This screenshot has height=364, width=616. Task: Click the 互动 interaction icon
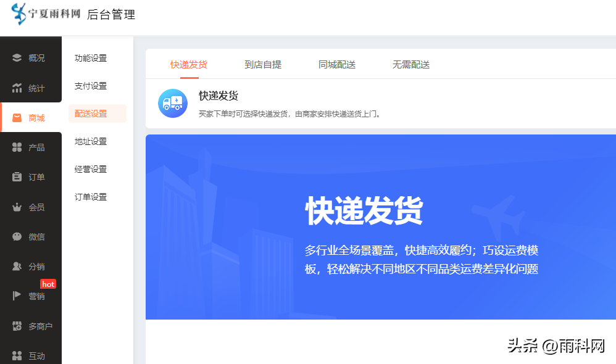pyautogui.click(x=17, y=356)
